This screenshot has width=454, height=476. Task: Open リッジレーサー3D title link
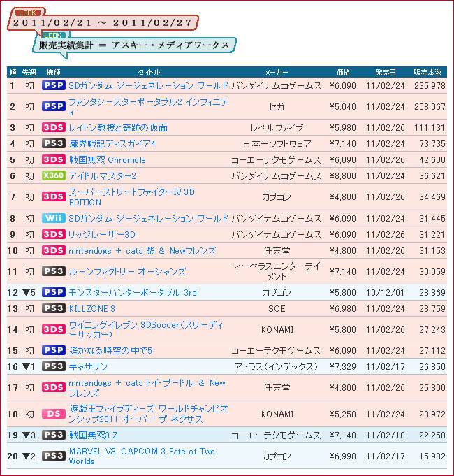click(x=102, y=235)
